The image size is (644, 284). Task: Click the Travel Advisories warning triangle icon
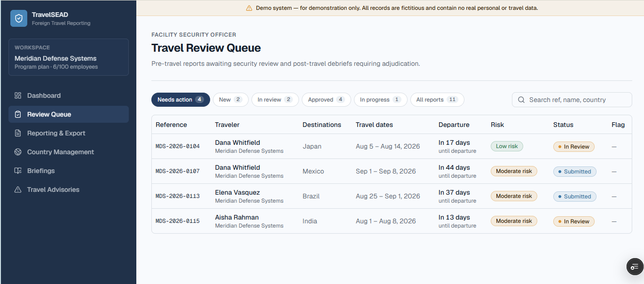[18, 189]
